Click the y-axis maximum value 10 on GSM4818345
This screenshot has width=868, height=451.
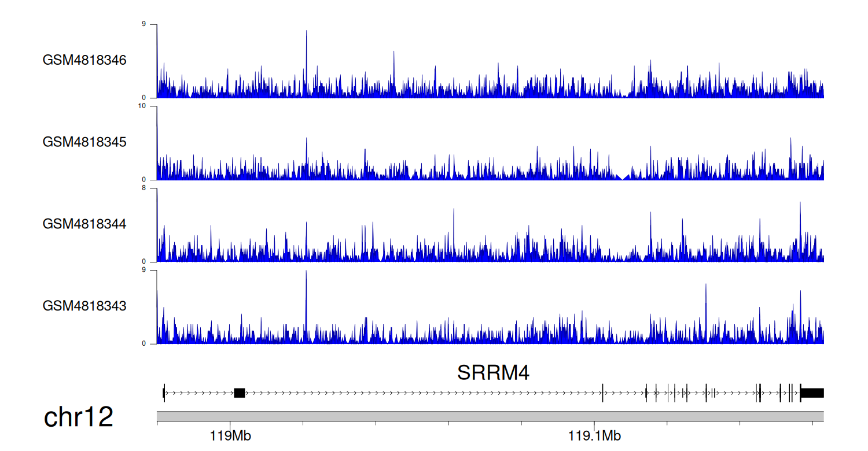[152, 106]
